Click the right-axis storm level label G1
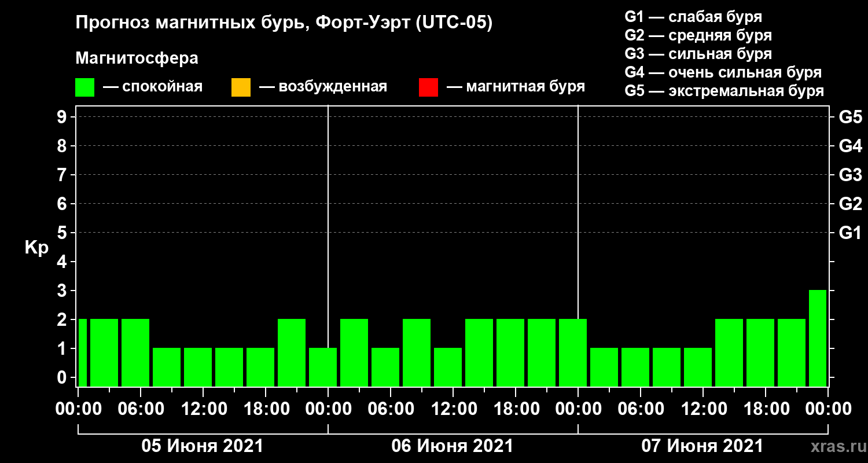 click(851, 233)
